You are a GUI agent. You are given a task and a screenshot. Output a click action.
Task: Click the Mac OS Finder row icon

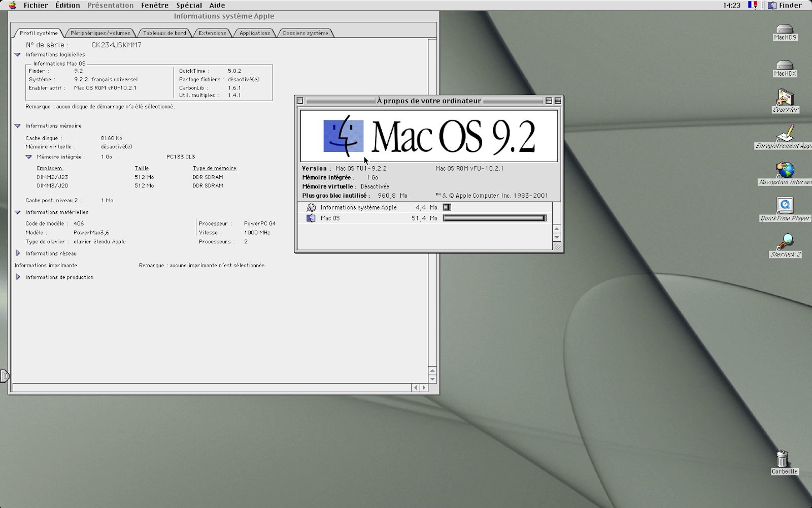pyautogui.click(x=311, y=218)
